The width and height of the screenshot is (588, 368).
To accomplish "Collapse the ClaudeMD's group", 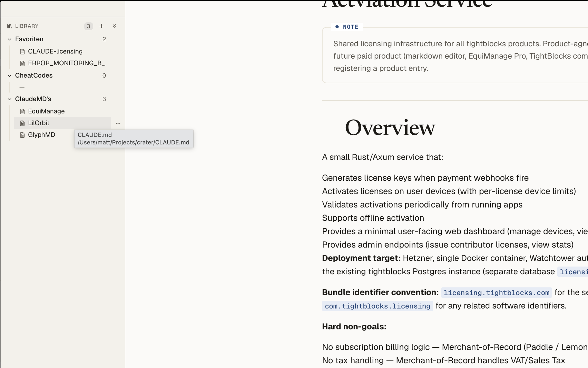I will point(10,99).
